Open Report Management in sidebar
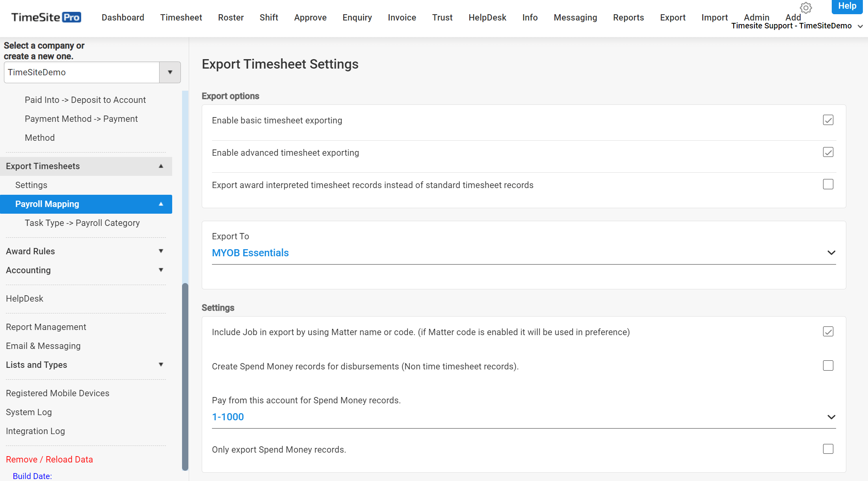The height and width of the screenshot is (481, 868). (46, 327)
